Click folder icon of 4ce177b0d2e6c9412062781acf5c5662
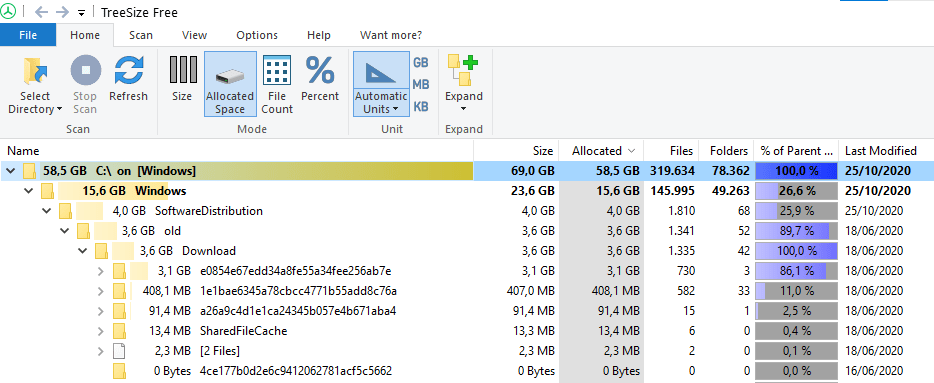This screenshot has width=934, height=383. click(120, 370)
